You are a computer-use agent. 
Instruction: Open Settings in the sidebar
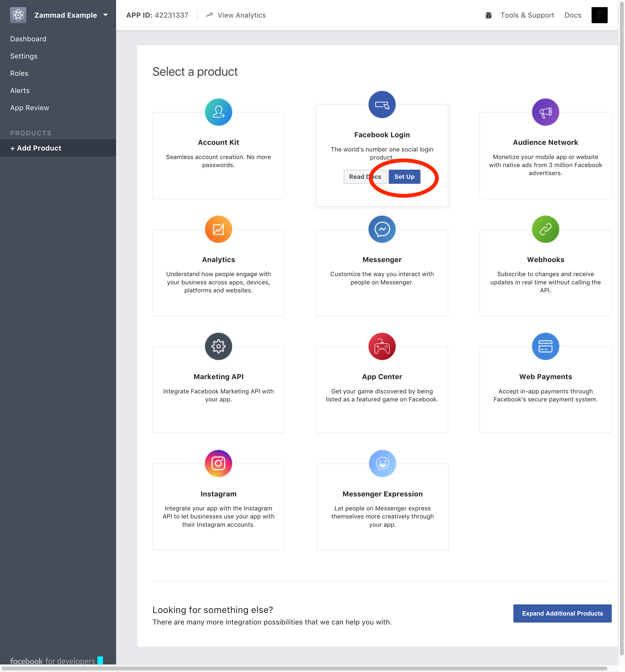pos(24,56)
